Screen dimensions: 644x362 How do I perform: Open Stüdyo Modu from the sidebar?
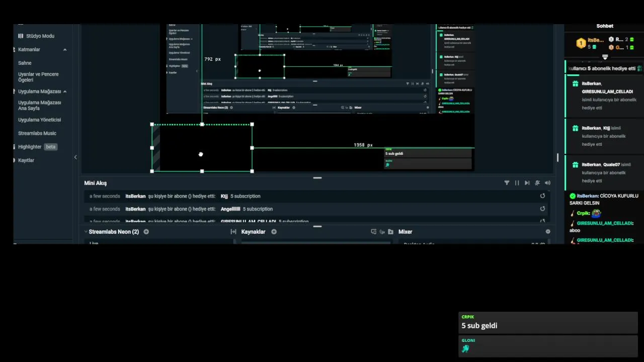click(x=36, y=36)
